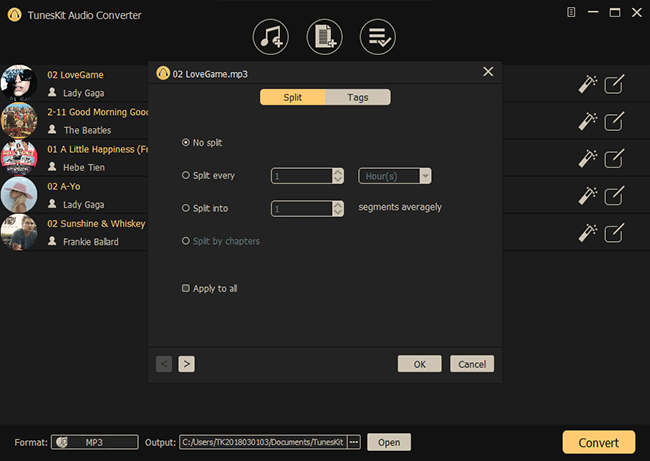Image resolution: width=650 pixels, height=461 pixels.
Task: Click The Beatles artist name
Action: [87, 130]
